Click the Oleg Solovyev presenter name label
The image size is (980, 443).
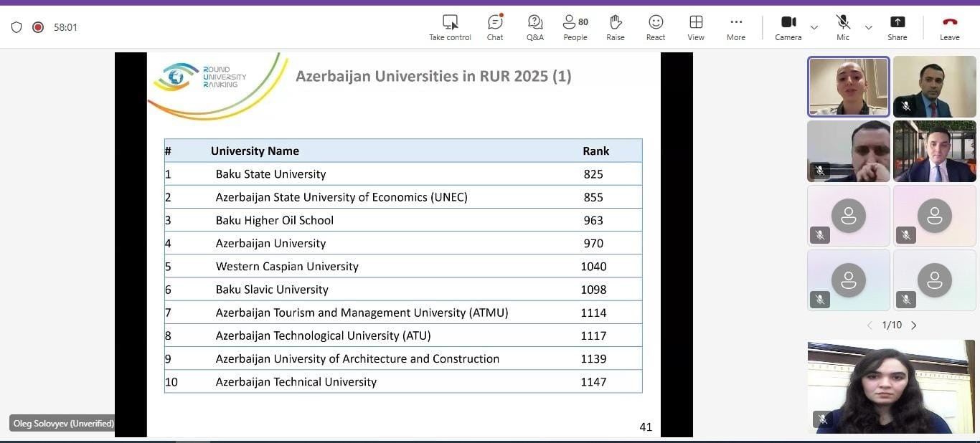(x=63, y=424)
